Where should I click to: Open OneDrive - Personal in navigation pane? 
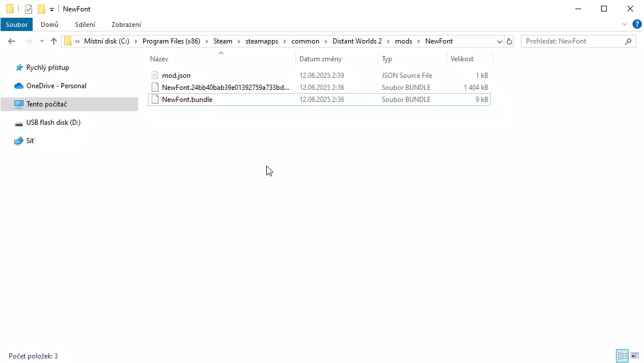tap(56, 86)
